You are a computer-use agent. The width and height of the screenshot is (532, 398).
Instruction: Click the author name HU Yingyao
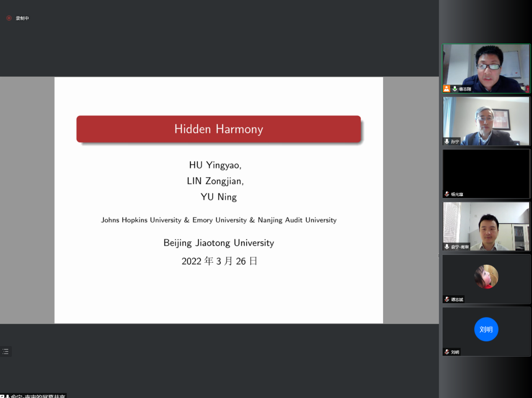pos(216,165)
